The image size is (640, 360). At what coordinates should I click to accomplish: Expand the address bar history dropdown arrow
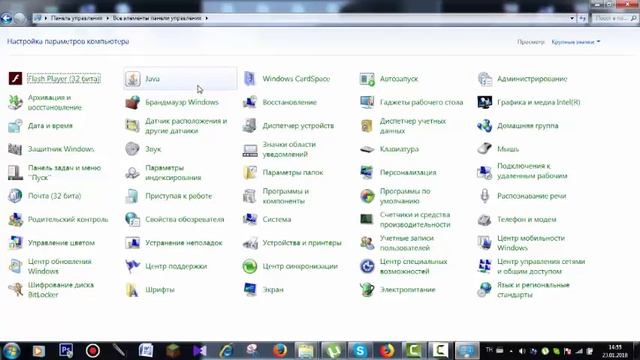pyautogui.click(x=572, y=18)
